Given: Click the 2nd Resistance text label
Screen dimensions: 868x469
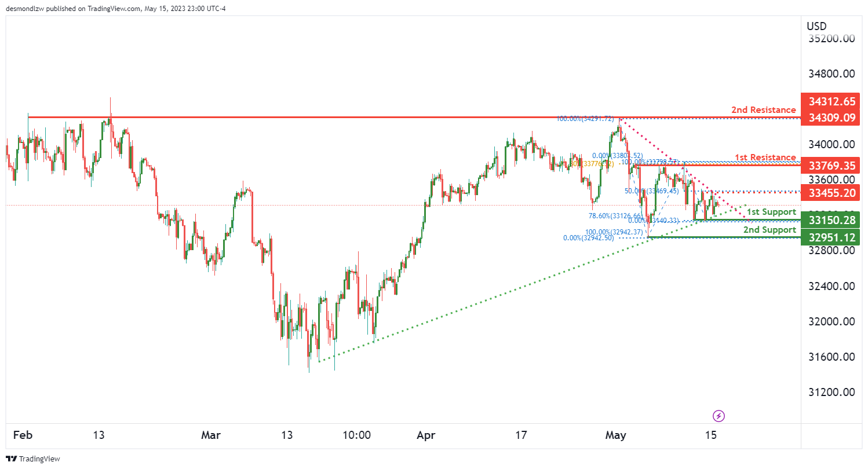Looking at the screenshot, I should 763,110.
